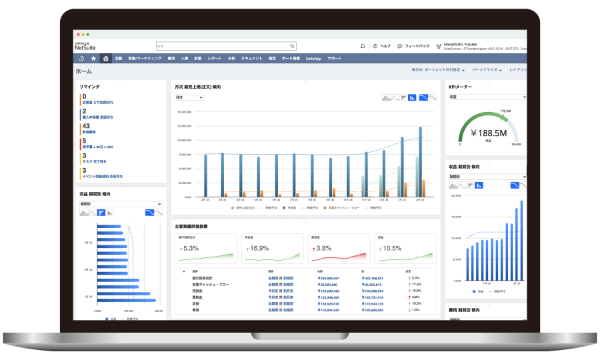The height and width of the screenshot is (360, 600).
Task: Open period dropdown in left trend portlet
Action: [121, 204]
